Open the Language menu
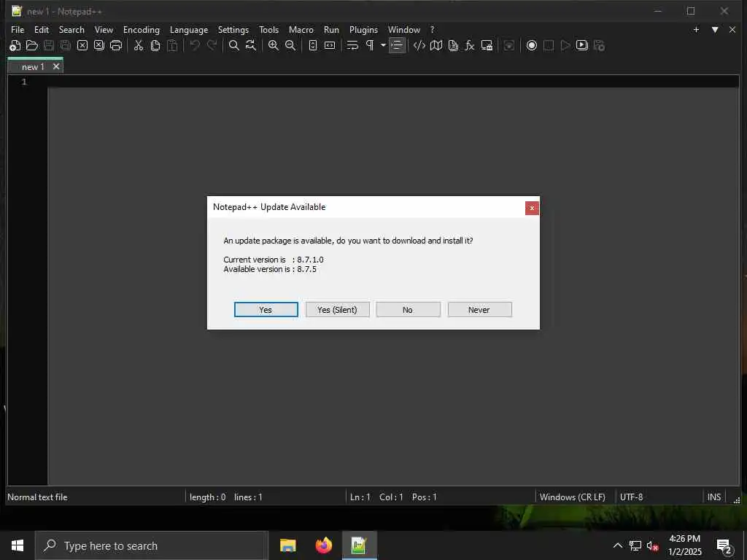This screenshot has width=747, height=560. click(189, 29)
